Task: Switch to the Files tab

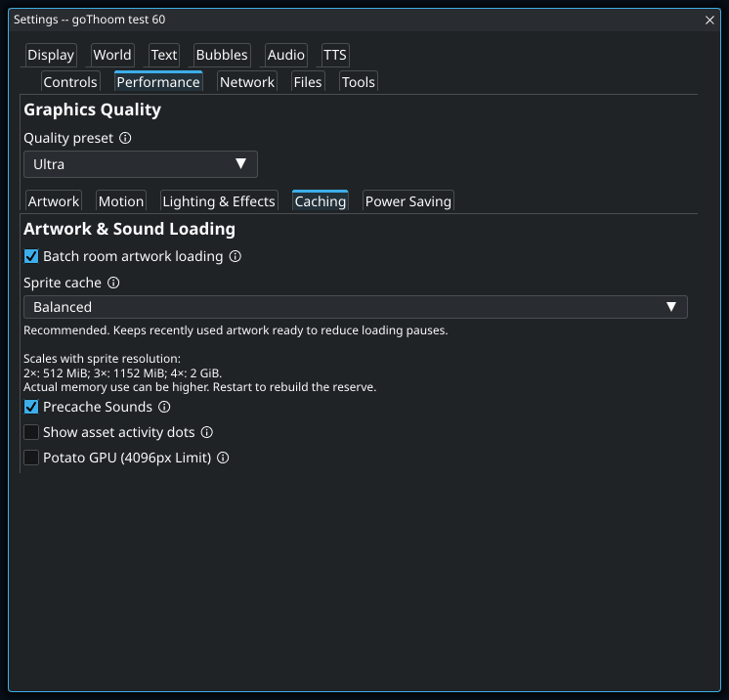Action: click(x=308, y=82)
